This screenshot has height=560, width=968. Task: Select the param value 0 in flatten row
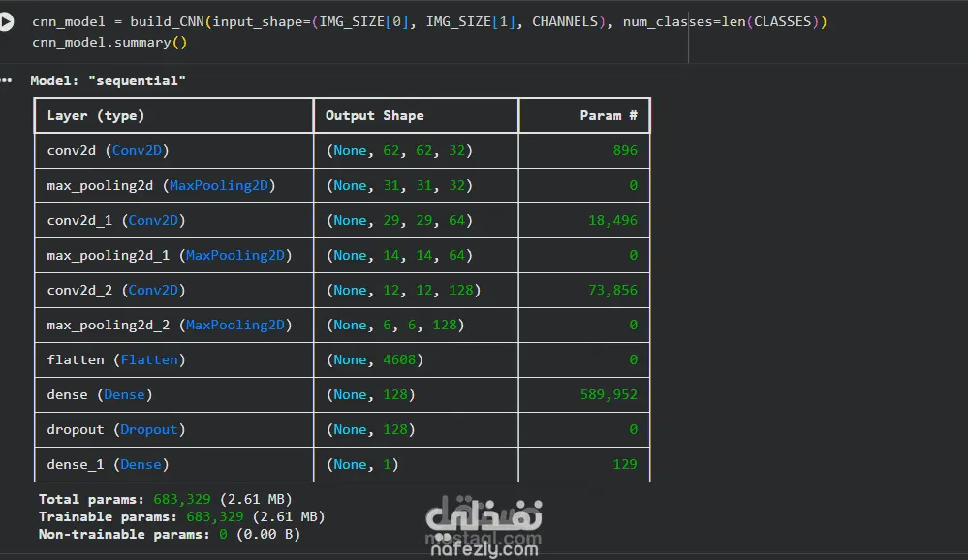pyautogui.click(x=633, y=360)
